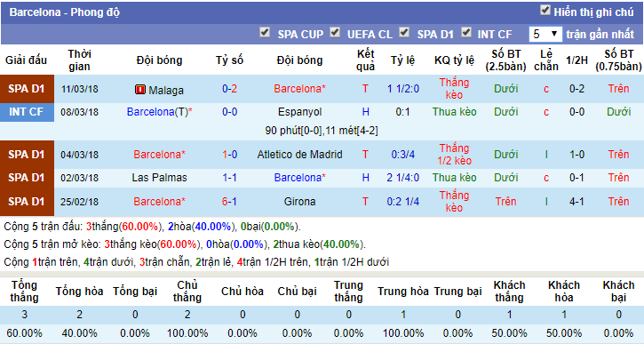Click the Malaga team flag icon
Viewport: 644px width, 344px height.
140,89
